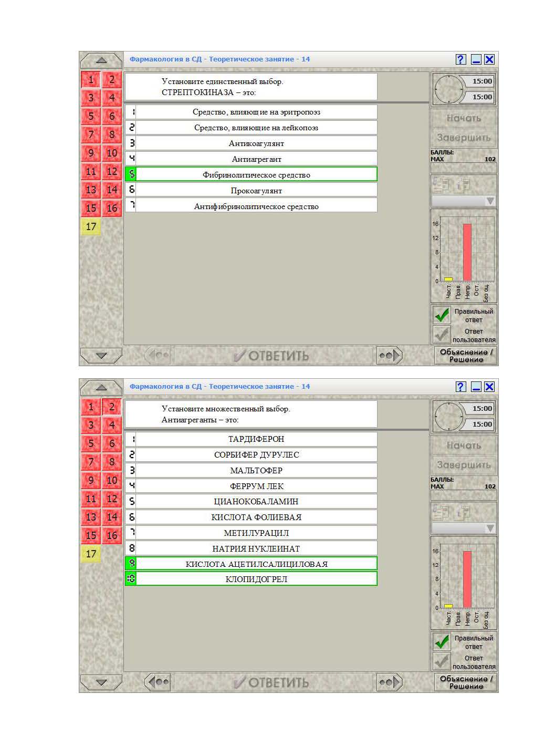Viewport: 534px width, 756px height.
Task: Jump to question 17 in Антиагреганты window
Action: click(91, 553)
